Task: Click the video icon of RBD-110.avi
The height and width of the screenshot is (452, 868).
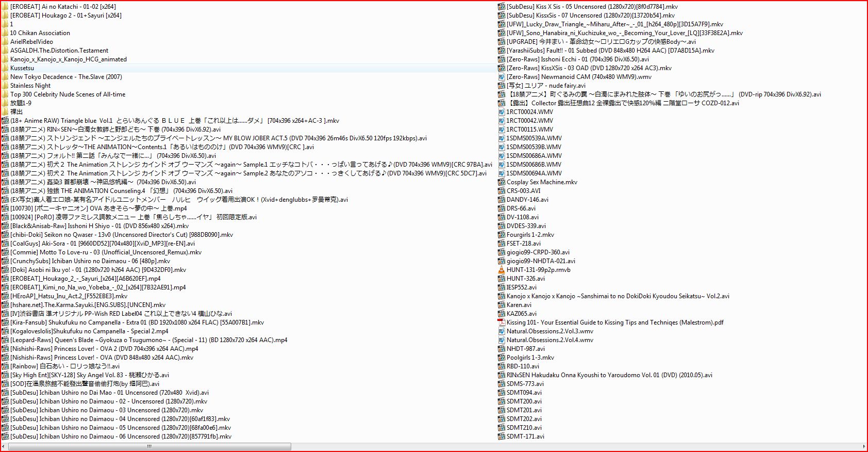Action: click(502, 366)
